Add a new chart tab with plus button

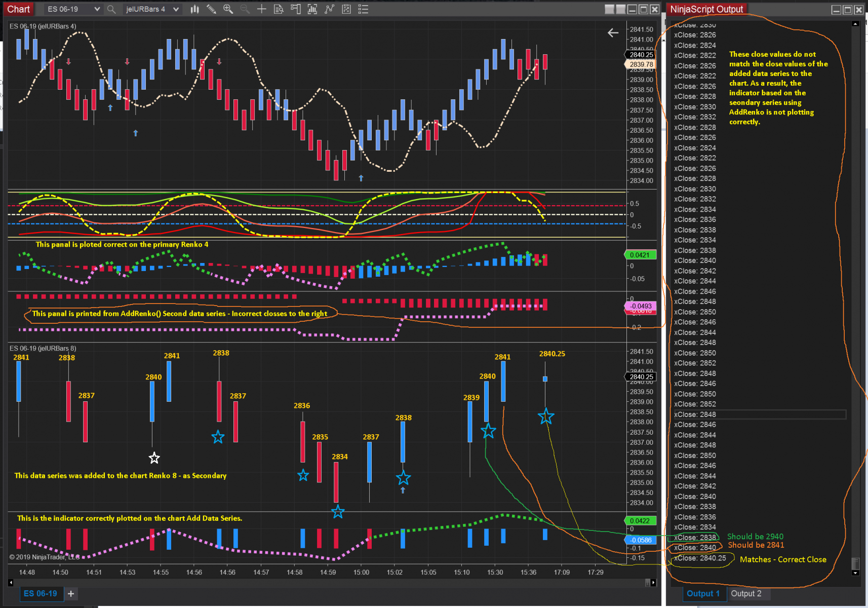point(71,593)
